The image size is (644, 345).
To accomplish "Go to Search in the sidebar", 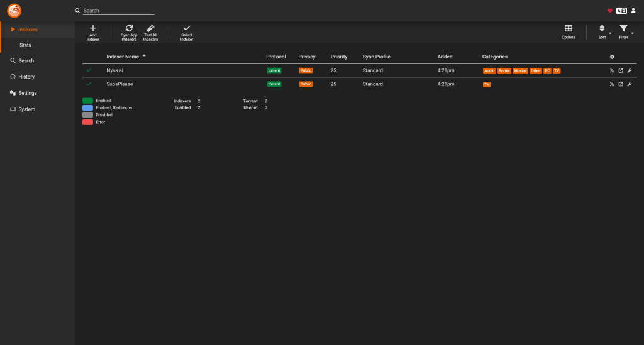I will tap(38, 61).
